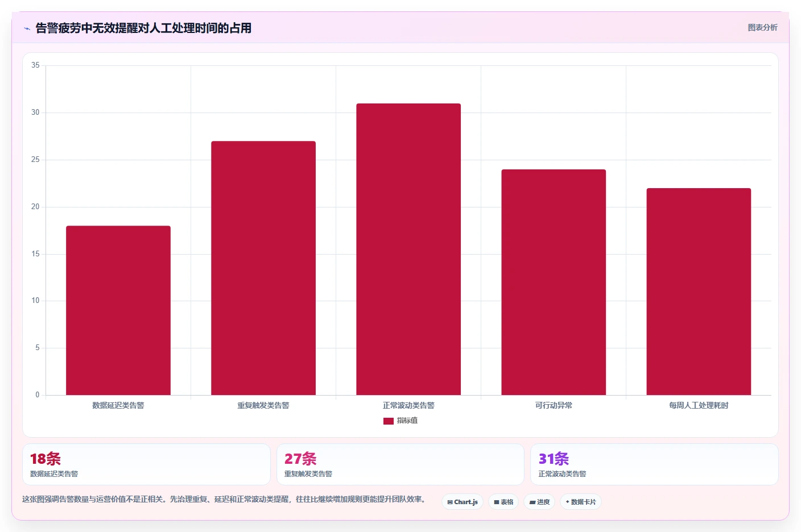This screenshot has width=801, height=532.
Task: Click the 15 y-axis tick label
Action: [x=35, y=254]
